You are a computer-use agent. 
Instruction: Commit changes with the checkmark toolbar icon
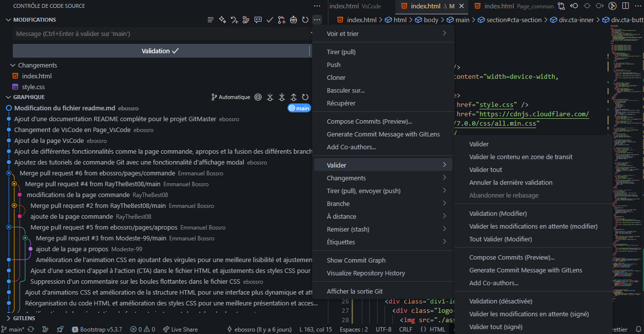(270, 20)
